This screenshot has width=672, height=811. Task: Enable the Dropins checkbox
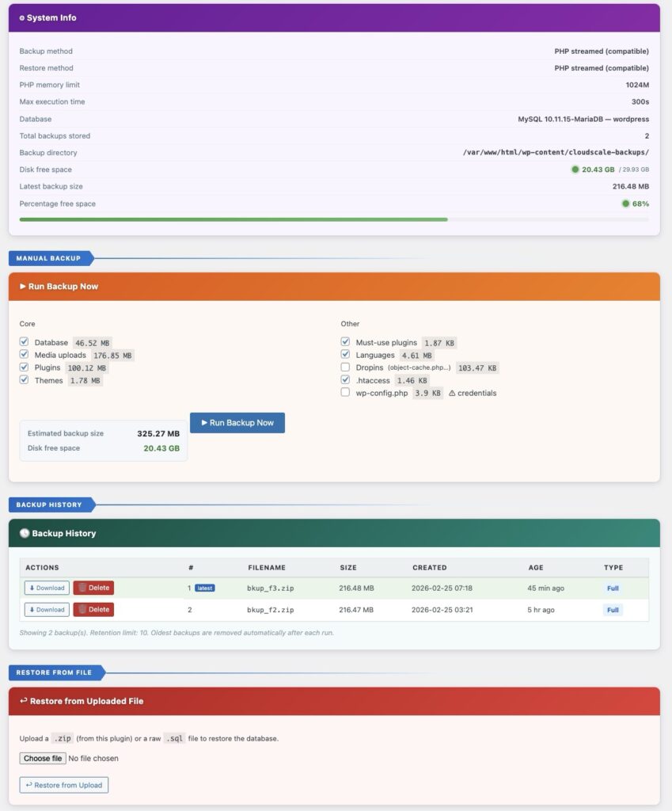(345, 367)
